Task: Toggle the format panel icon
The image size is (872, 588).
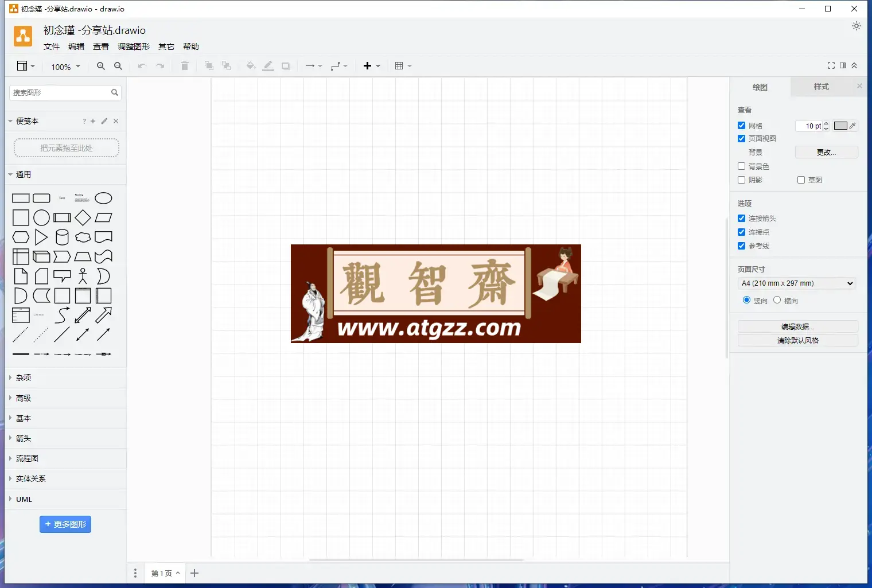Action: 843,65
